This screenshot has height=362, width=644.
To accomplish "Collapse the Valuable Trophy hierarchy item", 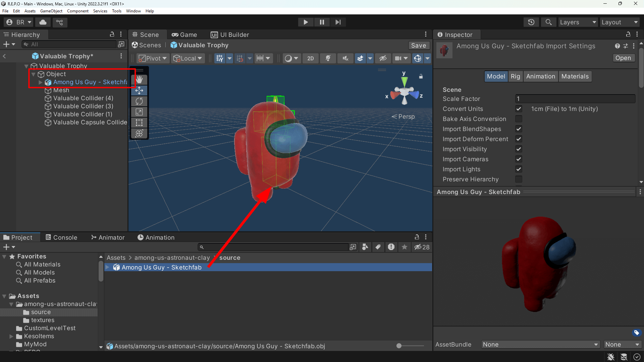I will (x=26, y=66).
